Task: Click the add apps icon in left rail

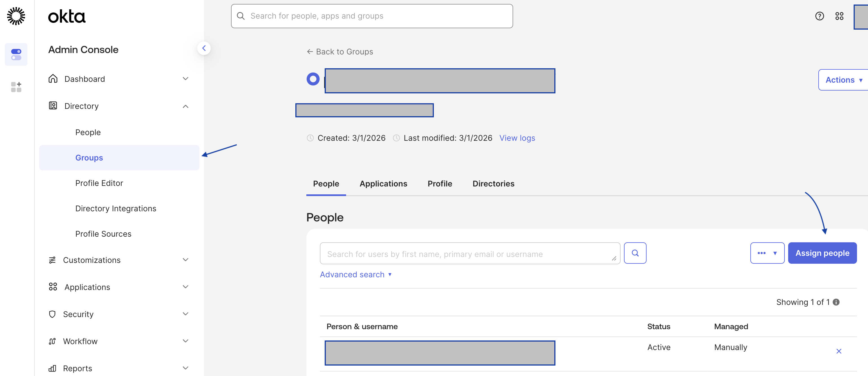Action: tap(16, 87)
